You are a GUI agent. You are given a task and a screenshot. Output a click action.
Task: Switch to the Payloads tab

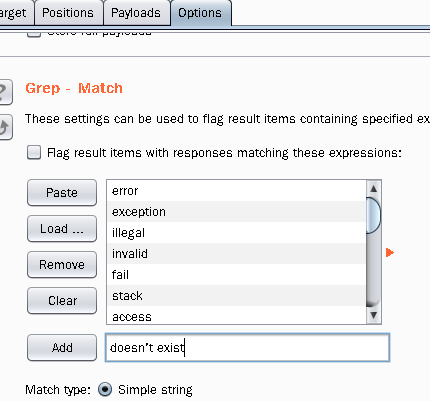pos(136,13)
